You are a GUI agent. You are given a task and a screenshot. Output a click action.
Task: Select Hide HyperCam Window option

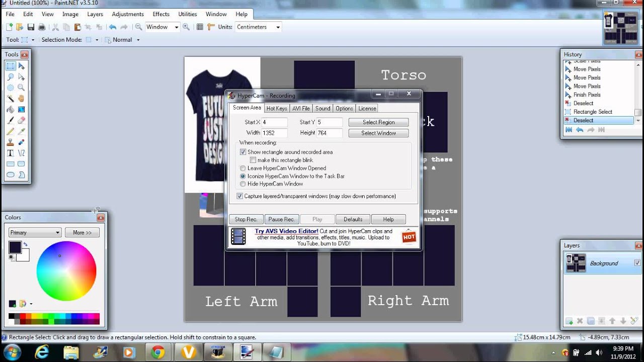(x=243, y=184)
